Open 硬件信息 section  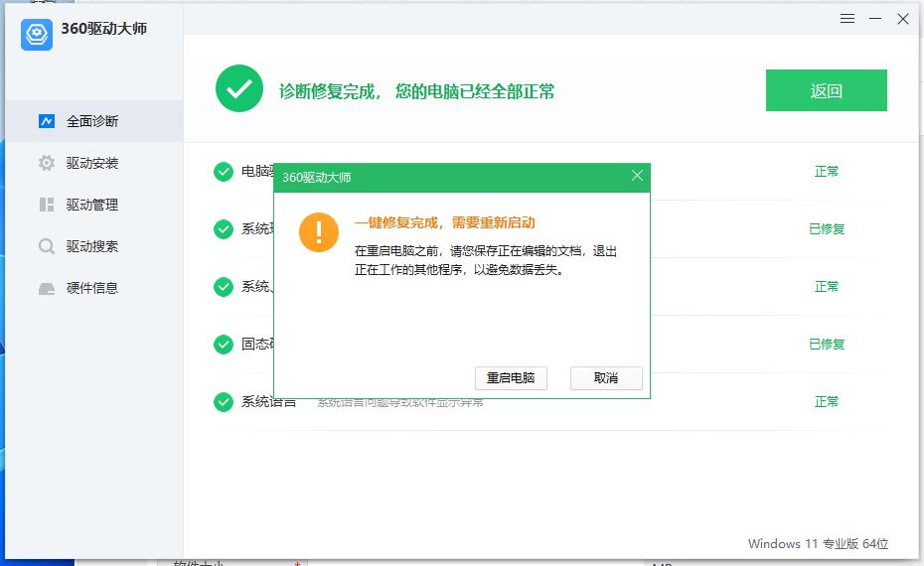(x=94, y=288)
